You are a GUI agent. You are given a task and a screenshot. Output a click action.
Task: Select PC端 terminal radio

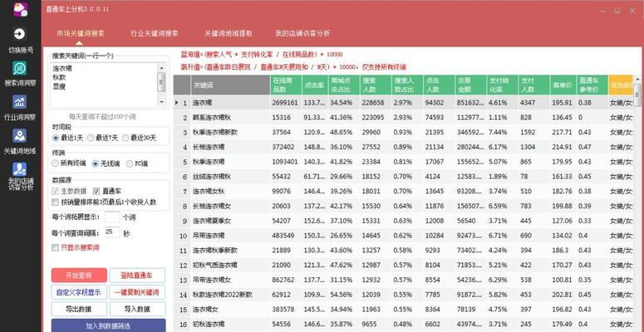pos(130,164)
